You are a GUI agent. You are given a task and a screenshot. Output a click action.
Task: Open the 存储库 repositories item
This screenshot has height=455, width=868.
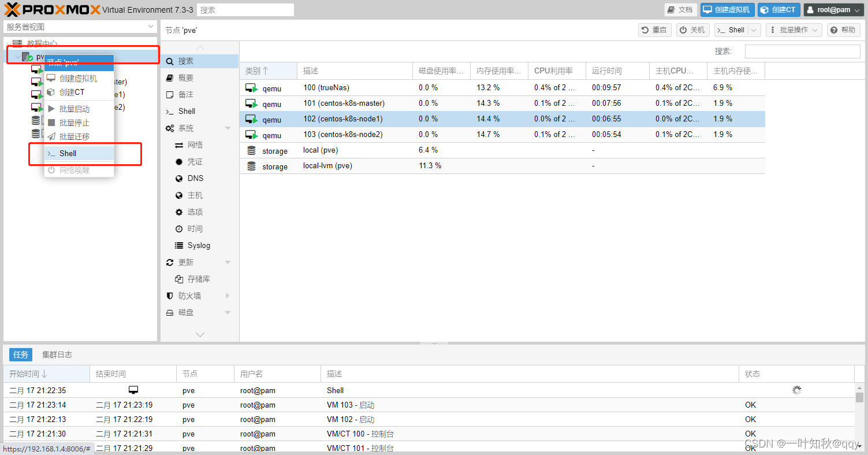pos(199,279)
